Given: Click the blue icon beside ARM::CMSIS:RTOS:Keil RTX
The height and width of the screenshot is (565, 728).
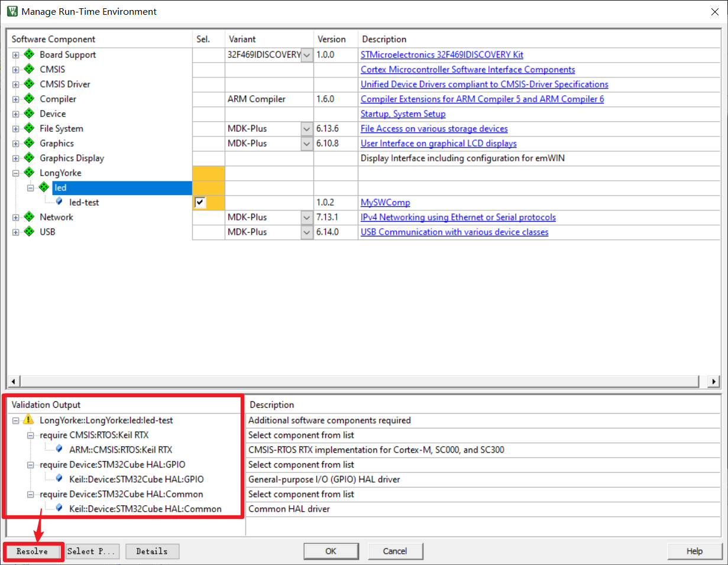Looking at the screenshot, I should [59, 449].
